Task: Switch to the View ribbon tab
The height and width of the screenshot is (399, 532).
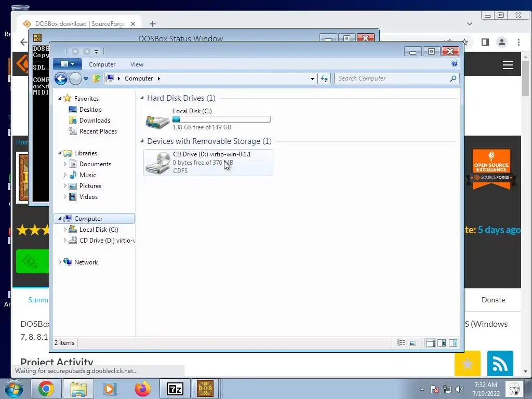Action: 137,64
